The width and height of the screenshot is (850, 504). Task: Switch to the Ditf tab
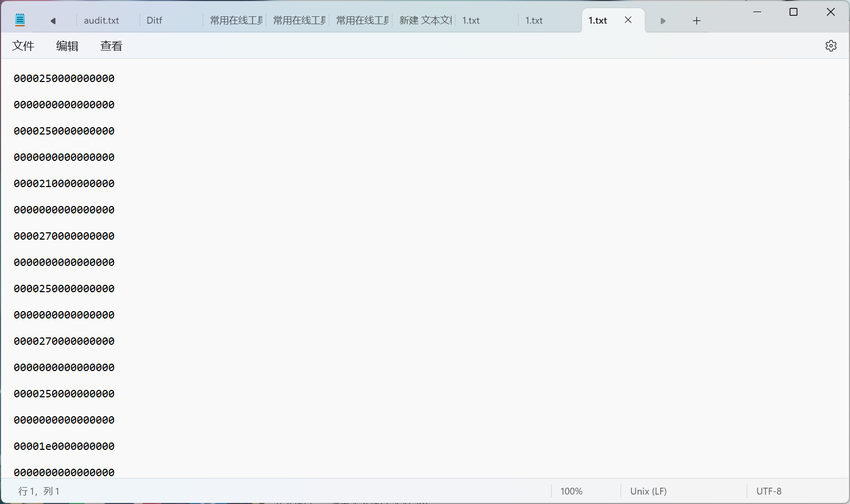tap(155, 20)
